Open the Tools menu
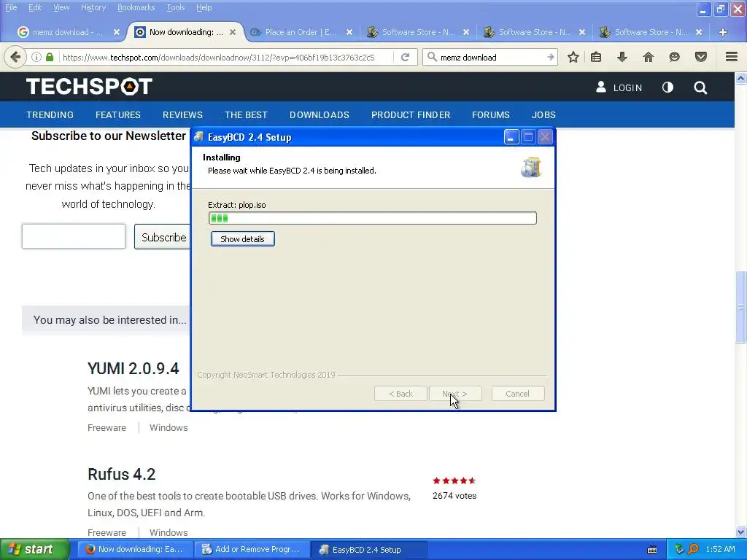747x560 pixels. tap(175, 7)
